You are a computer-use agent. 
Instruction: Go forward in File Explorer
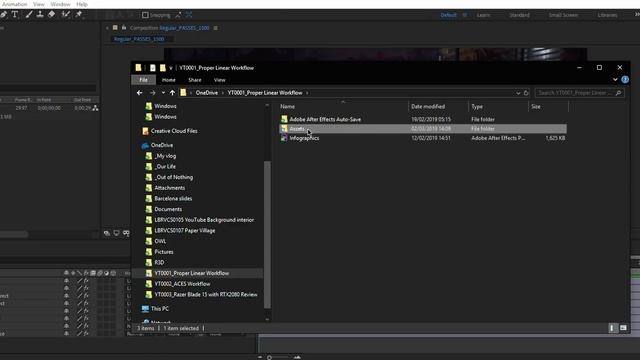[152, 93]
